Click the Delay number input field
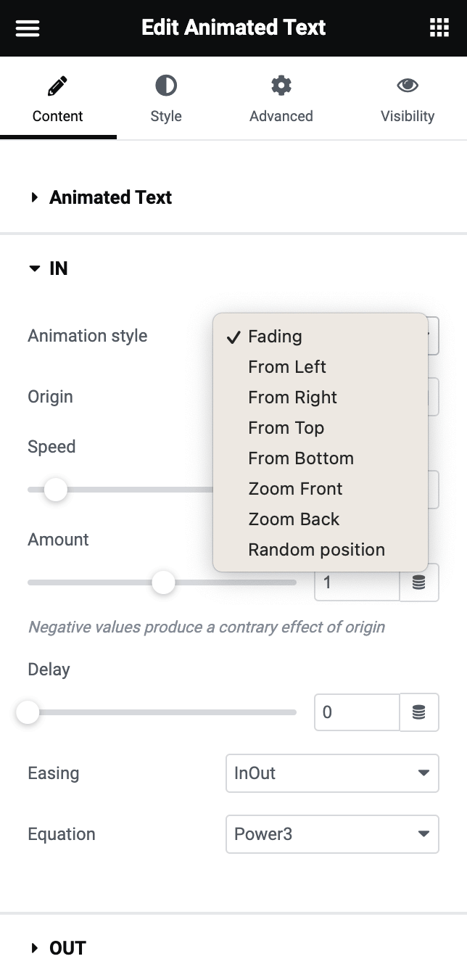Image resolution: width=467 pixels, height=980 pixels. click(356, 712)
